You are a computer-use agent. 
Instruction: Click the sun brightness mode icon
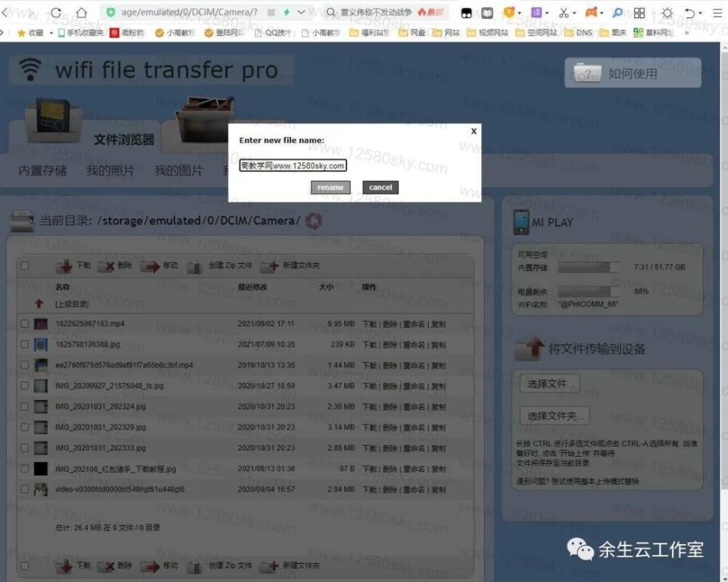(x=667, y=12)
